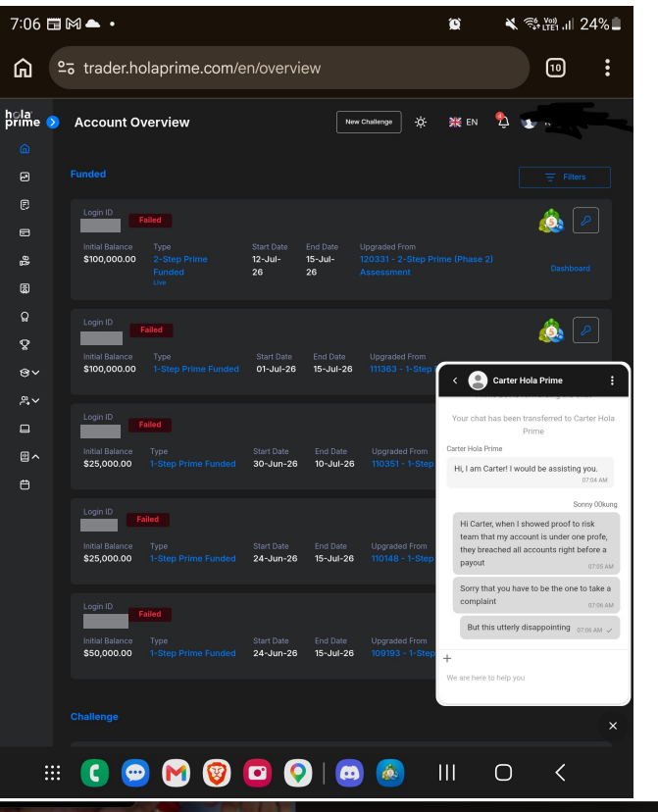Click the New Challenge button

coord(369,123)
